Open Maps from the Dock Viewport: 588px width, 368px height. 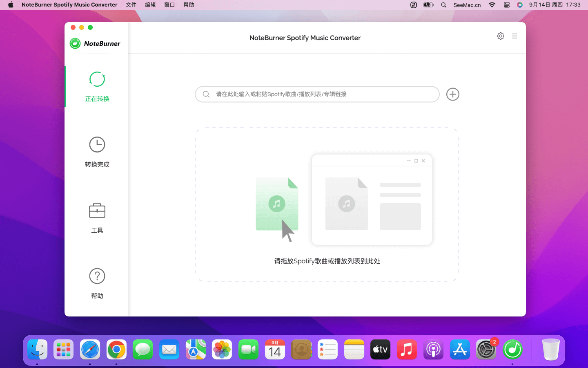click(x=196, y=350)
